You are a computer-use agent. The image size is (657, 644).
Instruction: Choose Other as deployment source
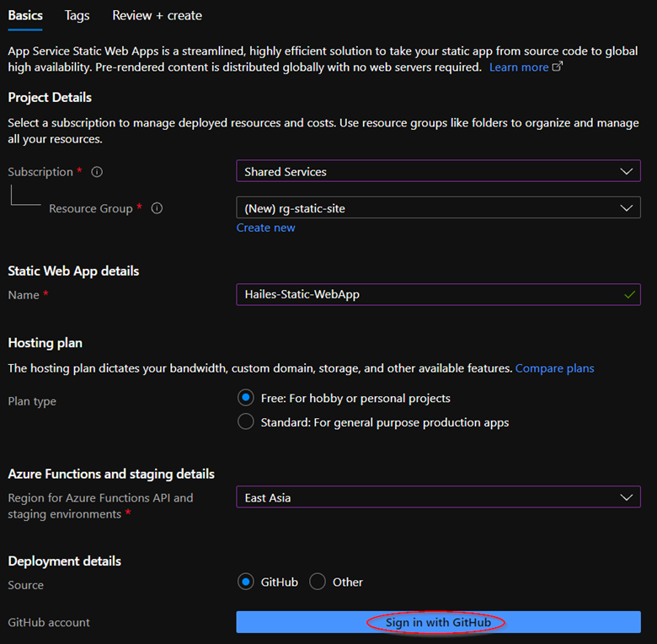[x=318, y=582]
